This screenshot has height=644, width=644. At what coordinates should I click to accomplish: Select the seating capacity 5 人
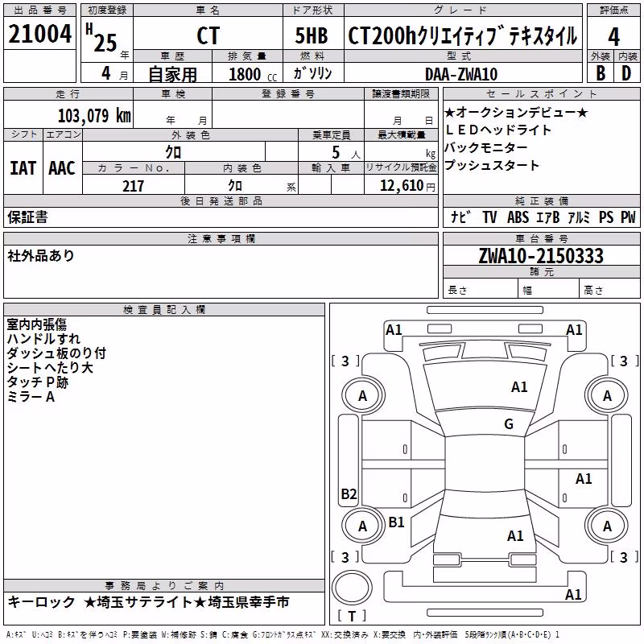click(x=346, y=153)
